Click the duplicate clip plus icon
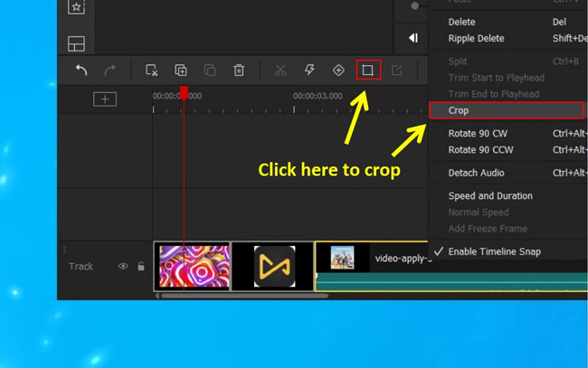 click(x=181, y=71)
